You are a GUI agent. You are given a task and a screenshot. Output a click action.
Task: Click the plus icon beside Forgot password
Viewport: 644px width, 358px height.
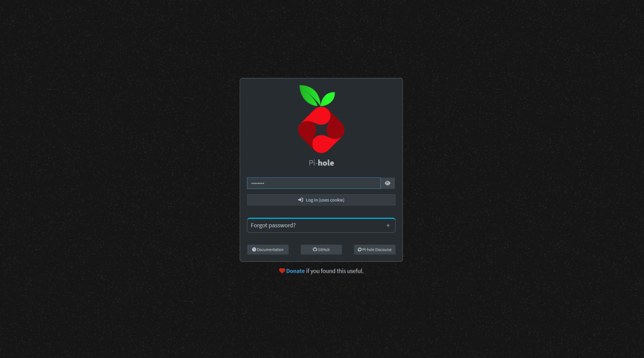pos(387,225)
